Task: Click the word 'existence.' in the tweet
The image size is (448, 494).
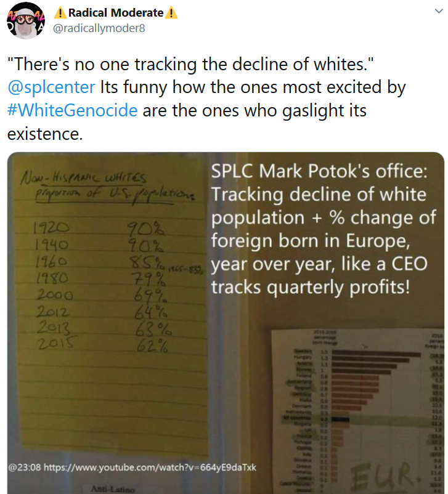Action: click(x=45, y=134)
